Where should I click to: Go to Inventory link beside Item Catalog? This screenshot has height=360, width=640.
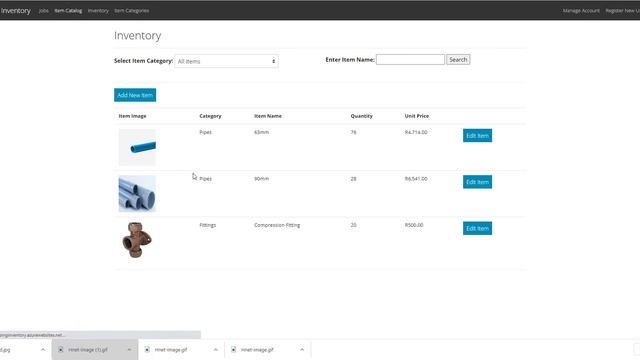(x=98, y=11)
